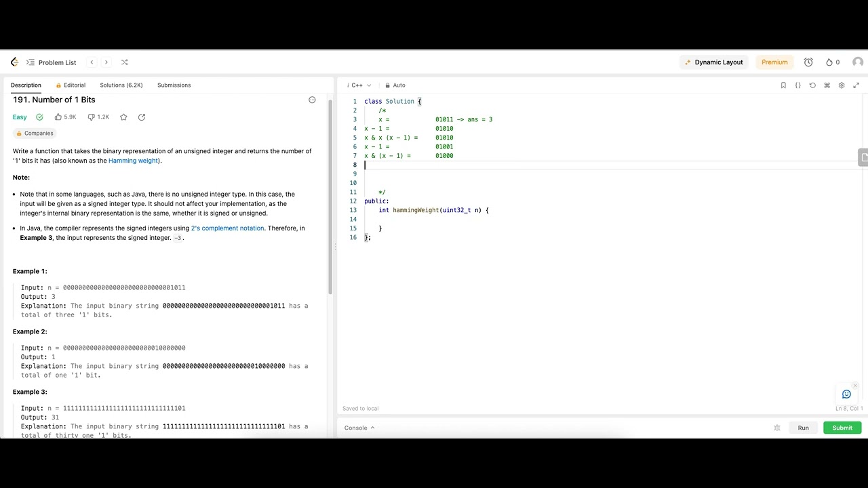Click the 'Ln 8, Col 1' status indicator
The image size is (868, 488).
848,409
